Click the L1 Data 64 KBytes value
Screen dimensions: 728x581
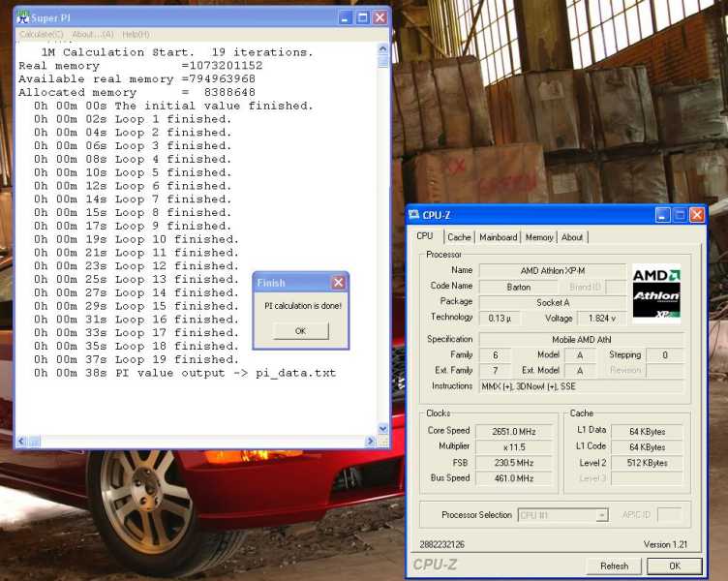[x=648, y=432]
